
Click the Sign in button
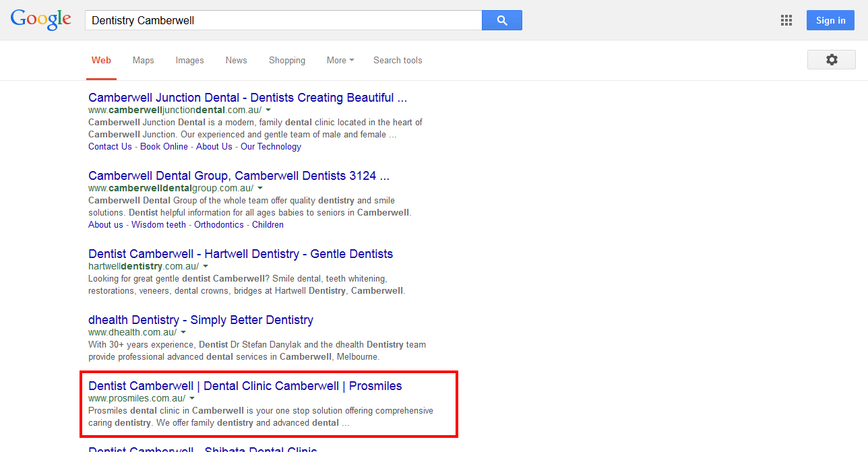point(831,20)
